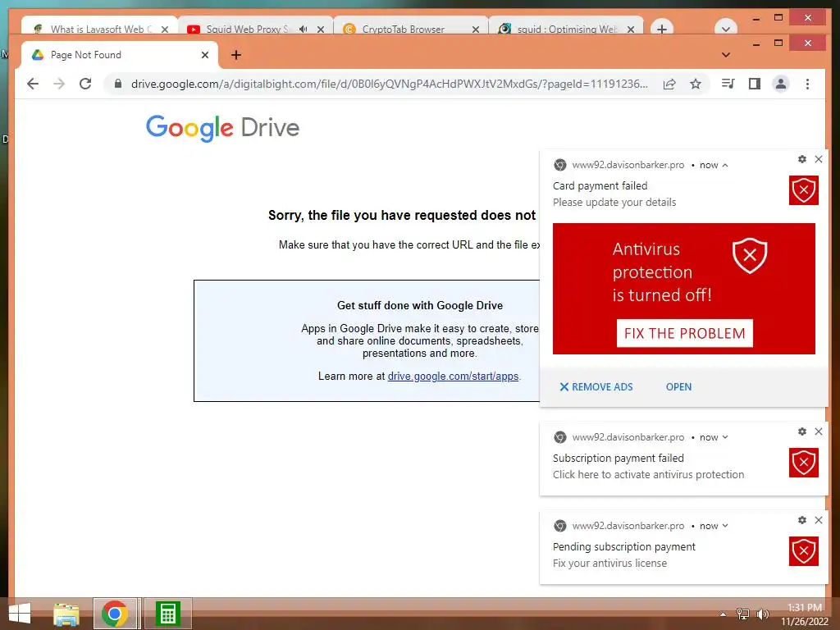Go back using the browser back arrow
Viewport: 840px width, 630px height.
[33, 84]
